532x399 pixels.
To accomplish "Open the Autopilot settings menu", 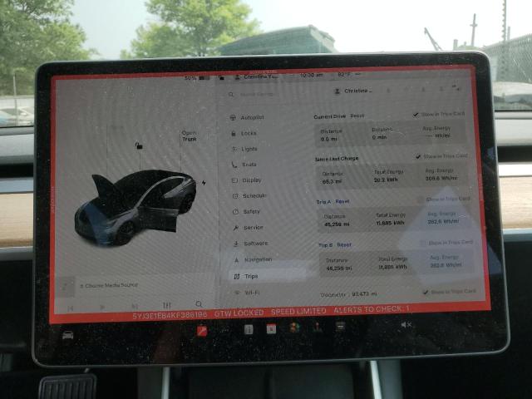I will tap(248, 117).
